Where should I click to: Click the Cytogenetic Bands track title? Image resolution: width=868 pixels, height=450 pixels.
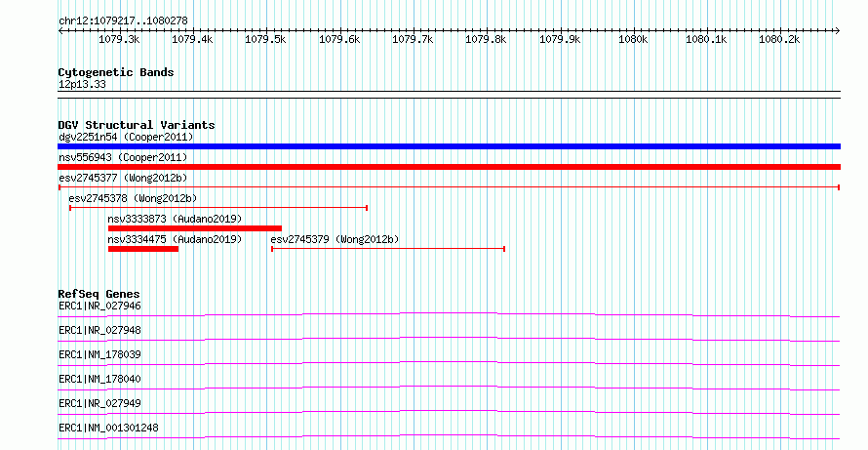(x=116, y=72)
